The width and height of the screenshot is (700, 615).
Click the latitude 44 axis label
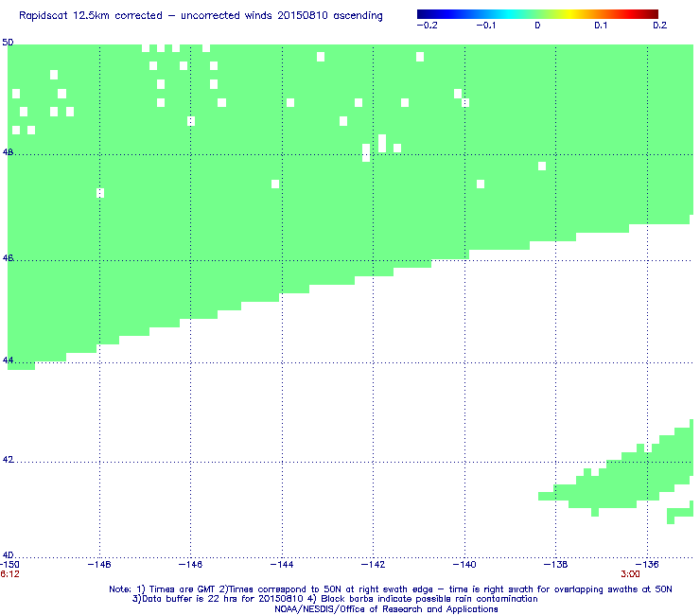click(x=8, y=360)
